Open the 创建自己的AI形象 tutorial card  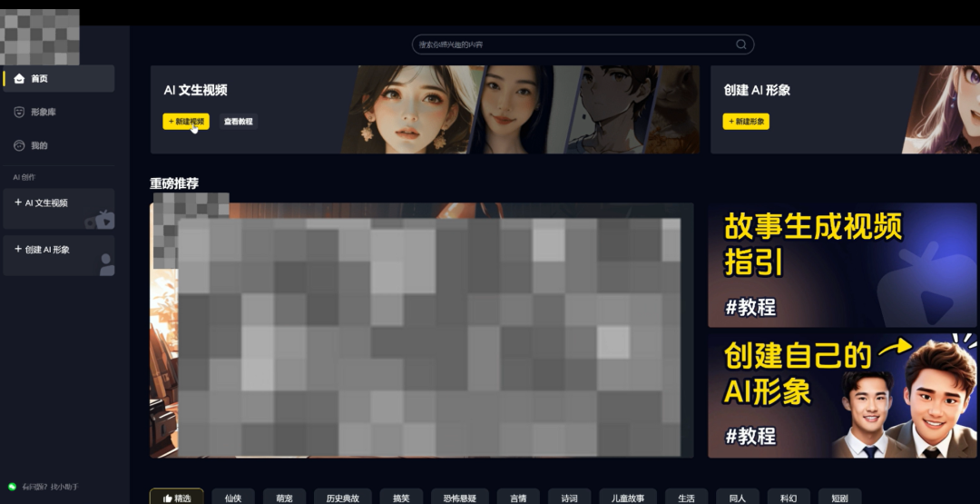[842, 395]
